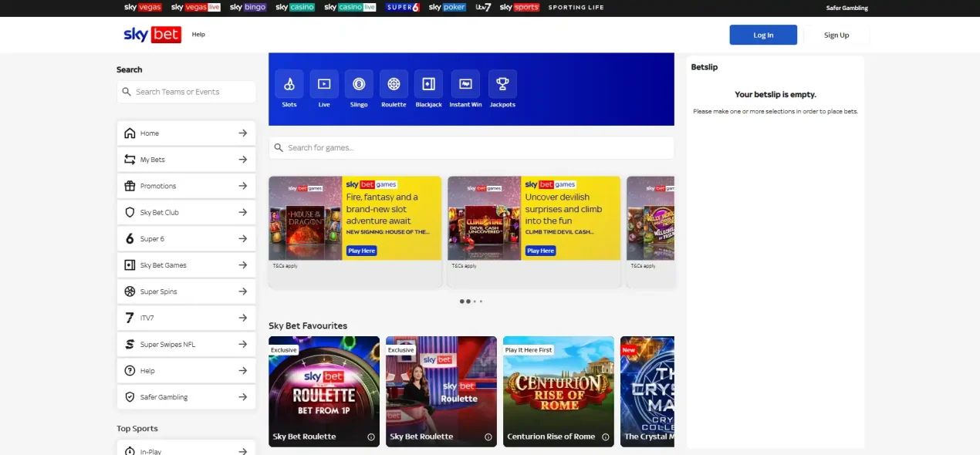Viewport: 980px width, 455px height.
Task: Click the Super Spins ball icon
Action: click(130, 292)
